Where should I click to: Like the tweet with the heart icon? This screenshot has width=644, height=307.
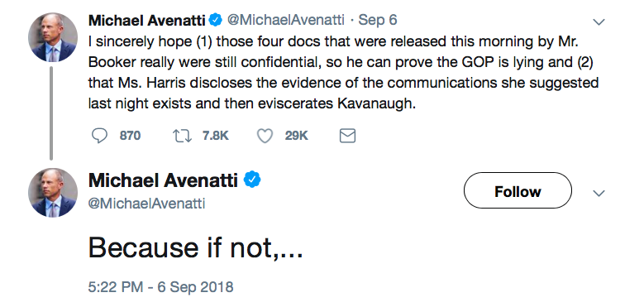point(265,136)
